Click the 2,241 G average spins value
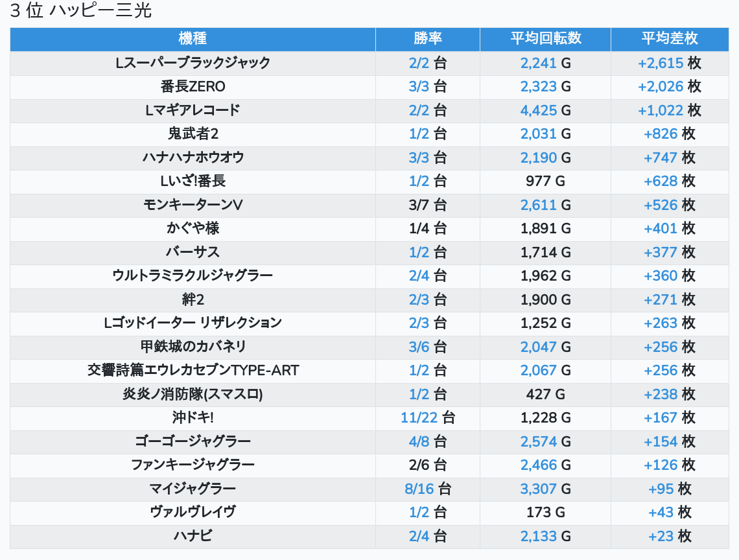The height and width of the screenshot is (560, 739). [545, 63]
